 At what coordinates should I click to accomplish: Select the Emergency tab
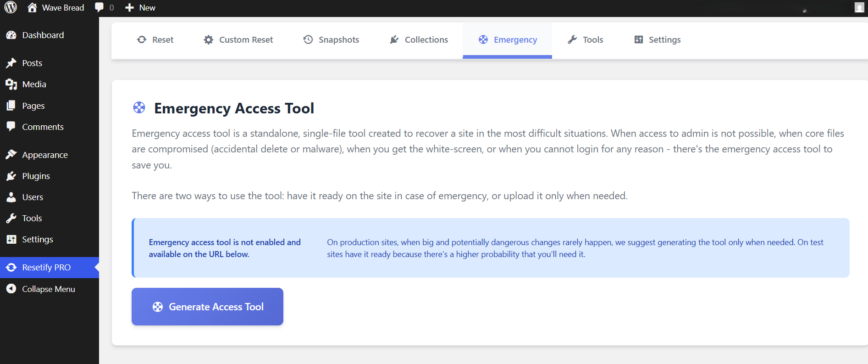(507, 40)
